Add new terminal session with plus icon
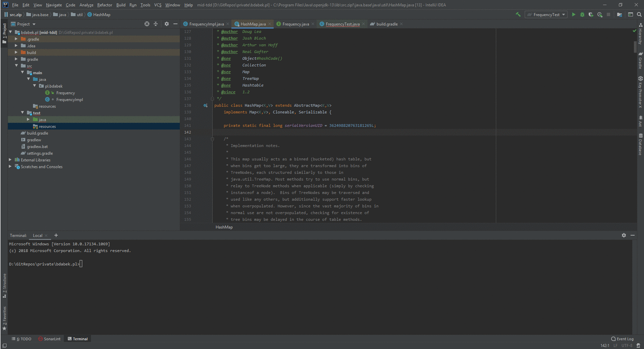The width and height of the screenshot is (644, 349). pyautogui.click(x=56, y=236)
